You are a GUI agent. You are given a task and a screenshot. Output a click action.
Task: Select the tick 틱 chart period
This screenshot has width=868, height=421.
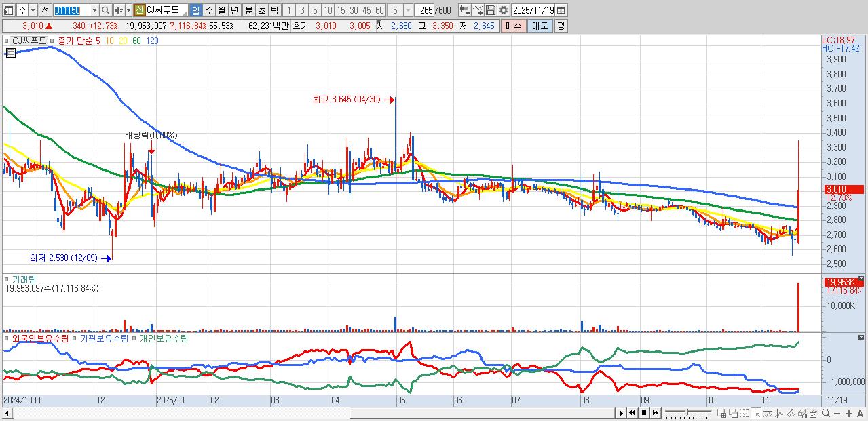[x=274, y=10]
